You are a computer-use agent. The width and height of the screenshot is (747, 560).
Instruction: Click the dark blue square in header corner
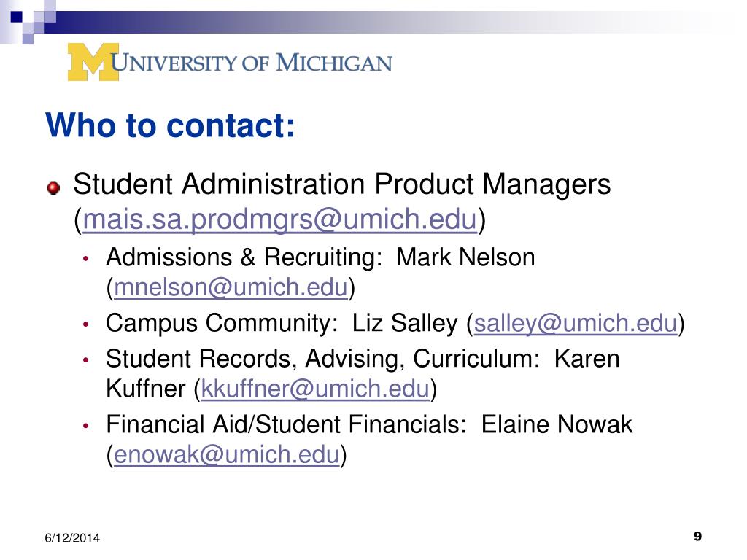pyautogui.click(x=16, y=17)
